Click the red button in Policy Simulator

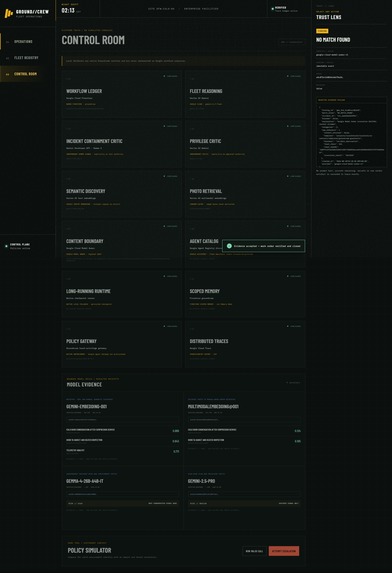[x=284, y=551]
